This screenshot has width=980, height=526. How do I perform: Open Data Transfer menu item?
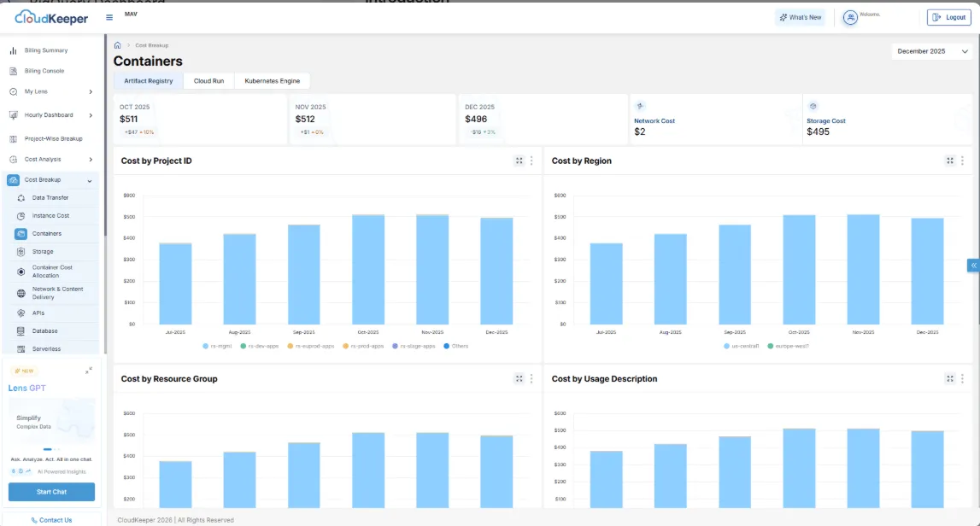[x=56, y=198]
